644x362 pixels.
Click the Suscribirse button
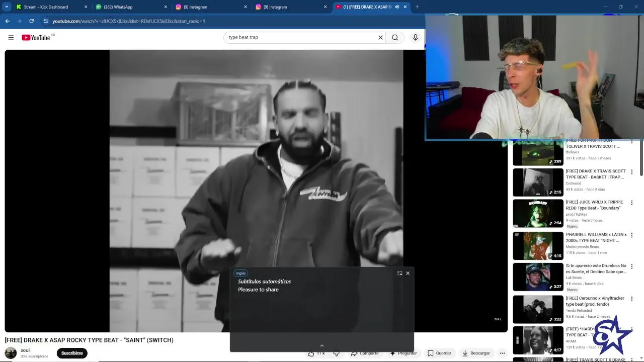(x=72, y=353)
